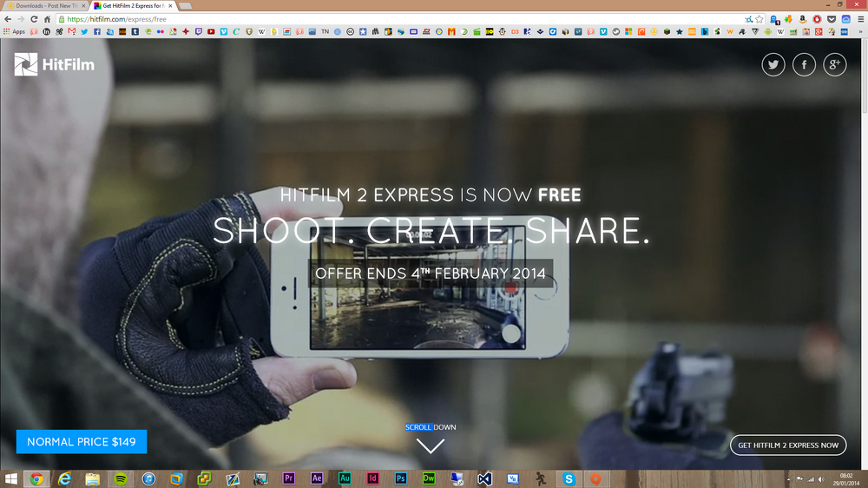Open the Gmail bookmark
This screenshot has height=488, width=868.
(x=72, y=31)
